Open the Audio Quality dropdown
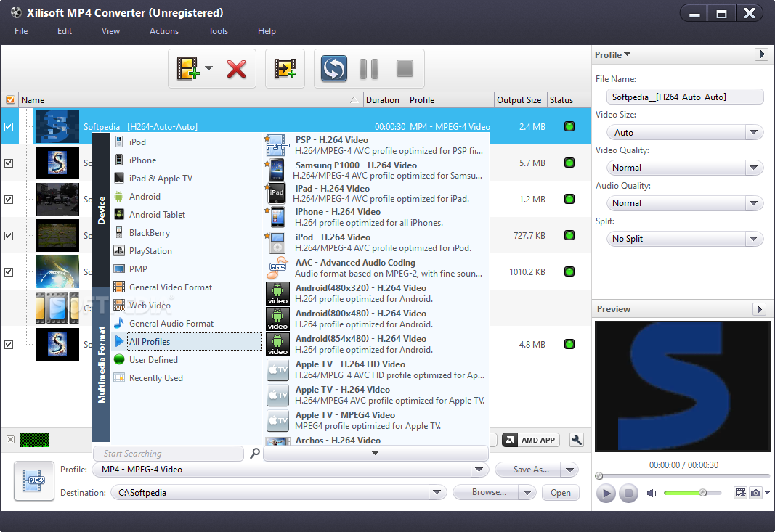775x532 pixels. [x=753, y=203]
